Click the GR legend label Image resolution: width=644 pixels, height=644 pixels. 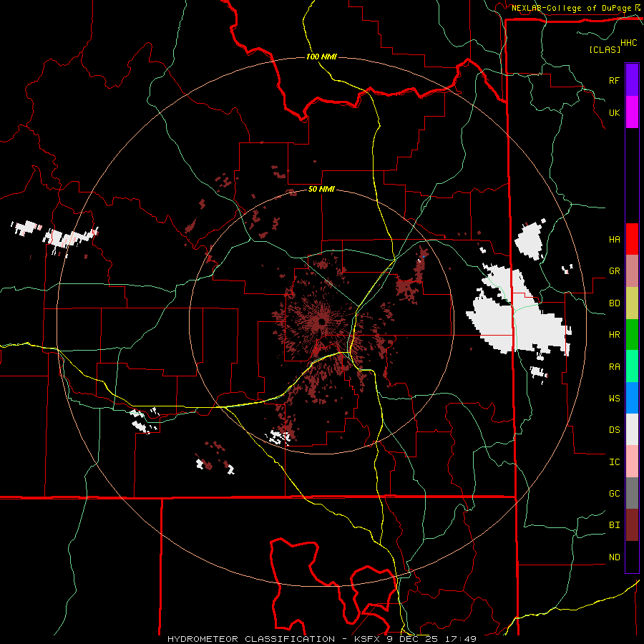[x=614, y=270]
